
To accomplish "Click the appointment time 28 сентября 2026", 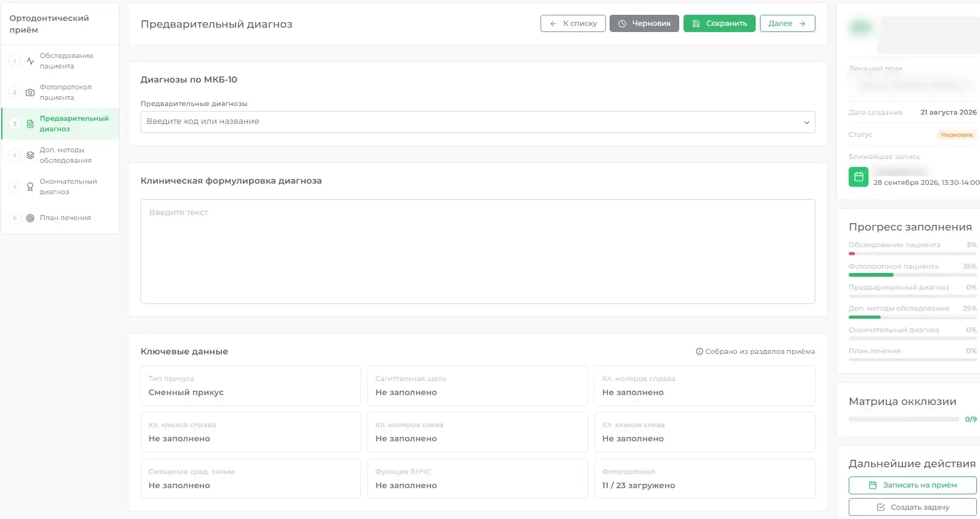I will tap(926, 182).
